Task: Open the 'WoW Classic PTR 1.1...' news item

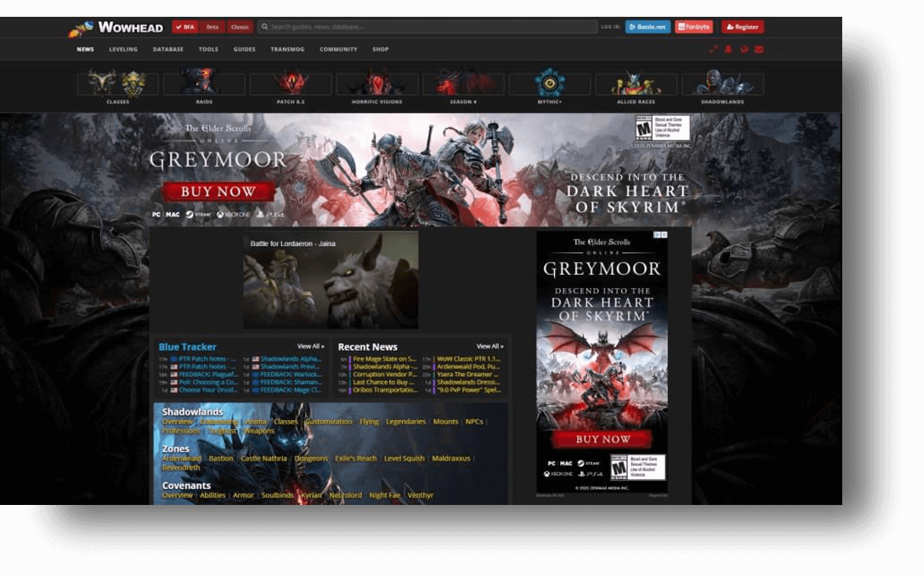Action: pyautogui.click(x=468, y=358)
